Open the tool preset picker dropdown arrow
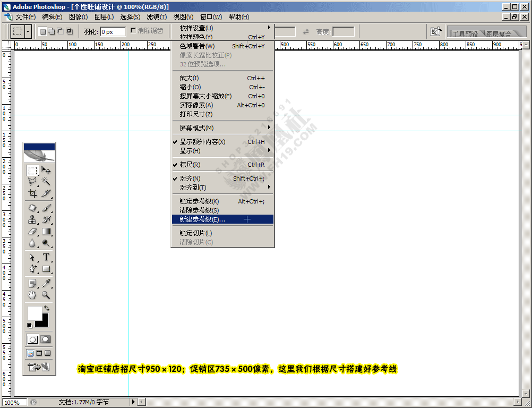The width and height of the screenshot is (532, 408). (28, 31)
